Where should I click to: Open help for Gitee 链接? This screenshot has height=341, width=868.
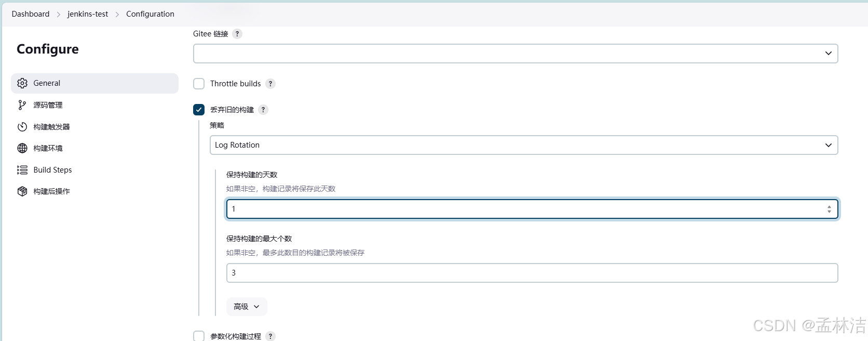coord(237,34)
